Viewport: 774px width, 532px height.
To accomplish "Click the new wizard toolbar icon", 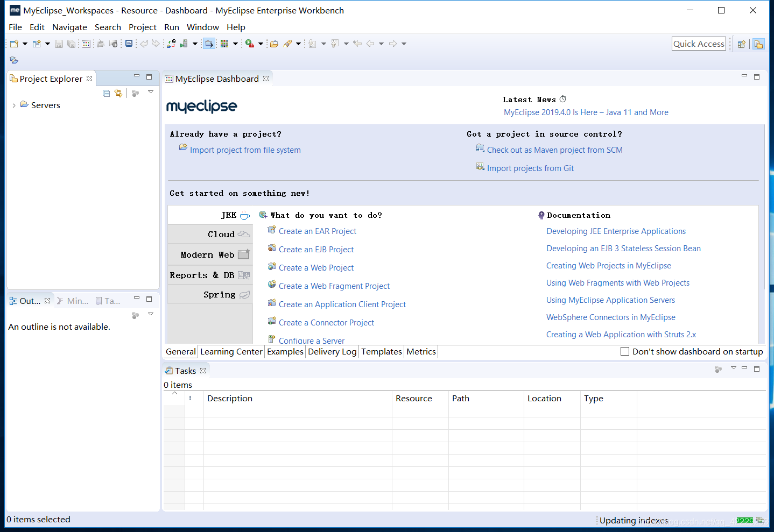I will [37, 44].
